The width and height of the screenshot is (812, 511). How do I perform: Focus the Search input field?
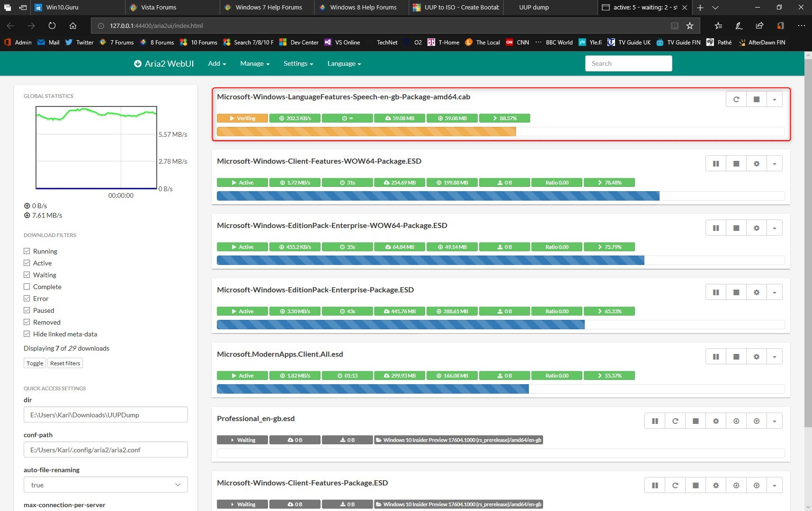(628, 63)
